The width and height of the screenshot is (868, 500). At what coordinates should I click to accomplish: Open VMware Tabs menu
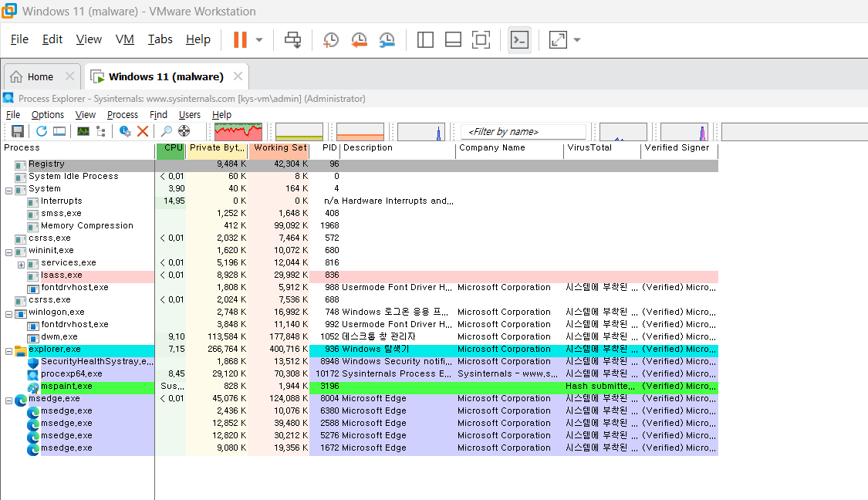[160, 39]
